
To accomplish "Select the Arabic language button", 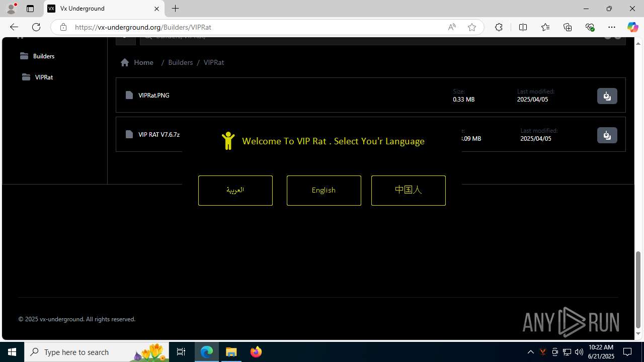I will pos(235,191).
